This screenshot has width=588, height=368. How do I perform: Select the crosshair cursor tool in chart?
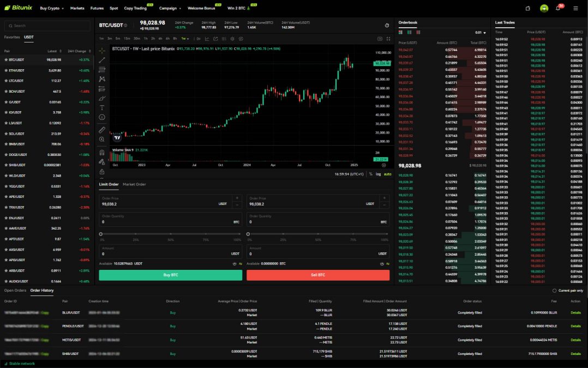tap(101, 50)
